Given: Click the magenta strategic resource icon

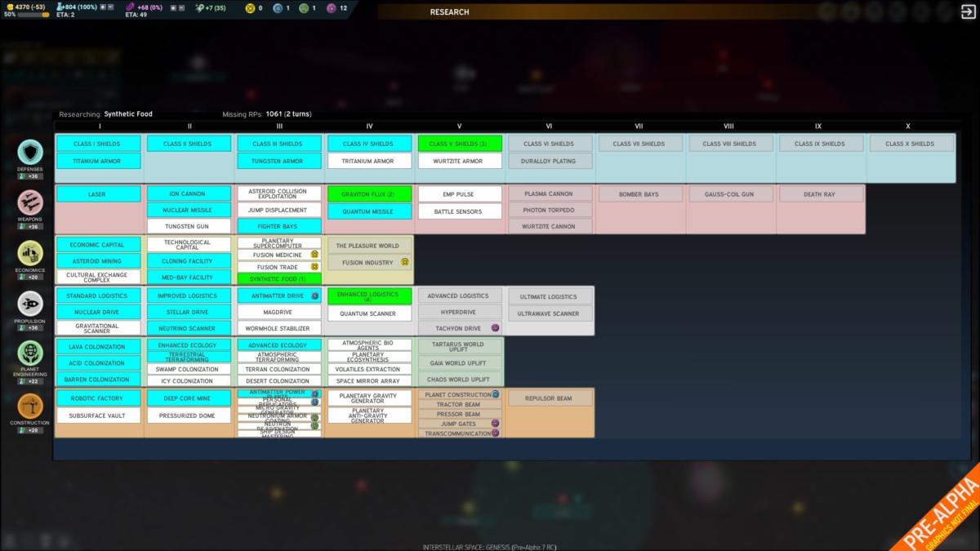Looking at the screenshot, I should [330, 8].
